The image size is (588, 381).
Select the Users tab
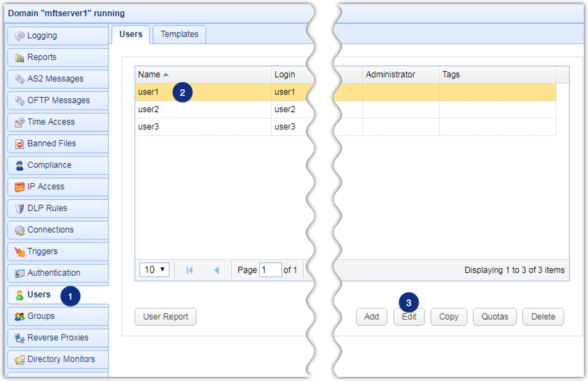coord(130,34)
